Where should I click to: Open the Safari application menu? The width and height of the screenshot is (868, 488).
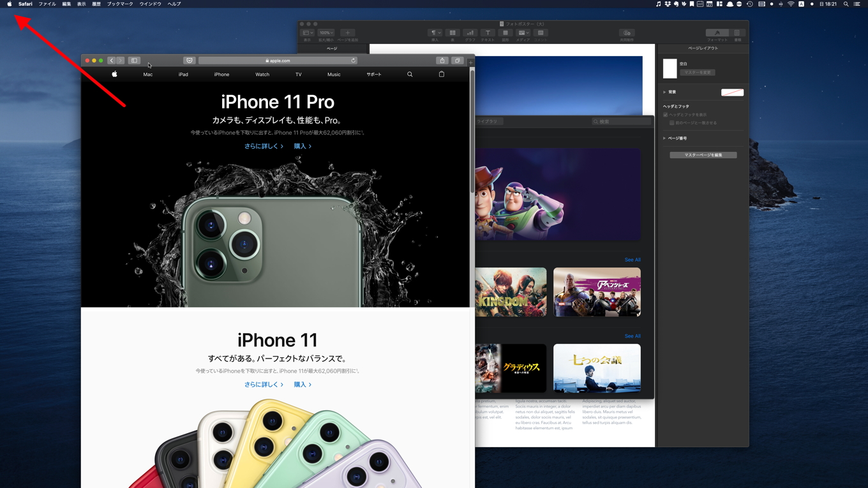(x=25, y=4)
